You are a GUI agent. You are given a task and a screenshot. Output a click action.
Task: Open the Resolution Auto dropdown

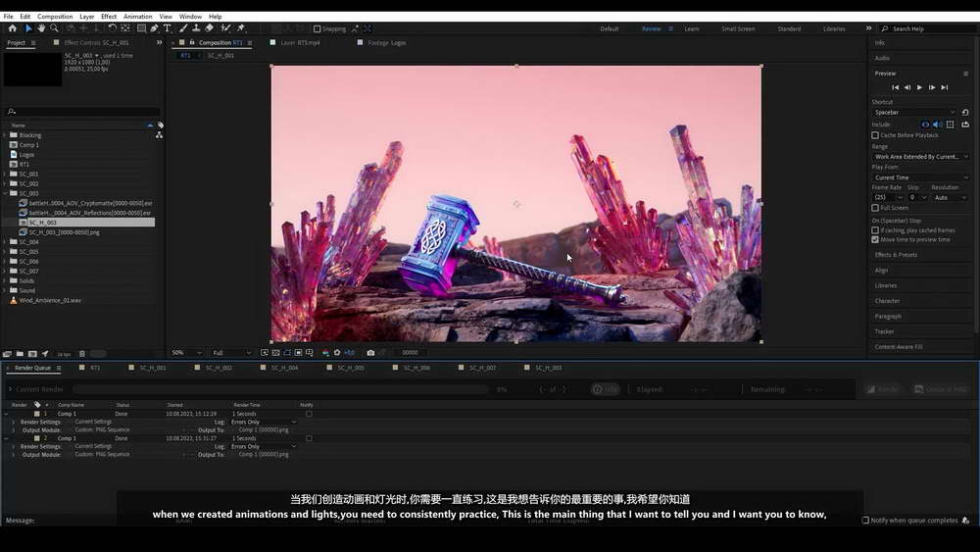(x=950, y=197)
